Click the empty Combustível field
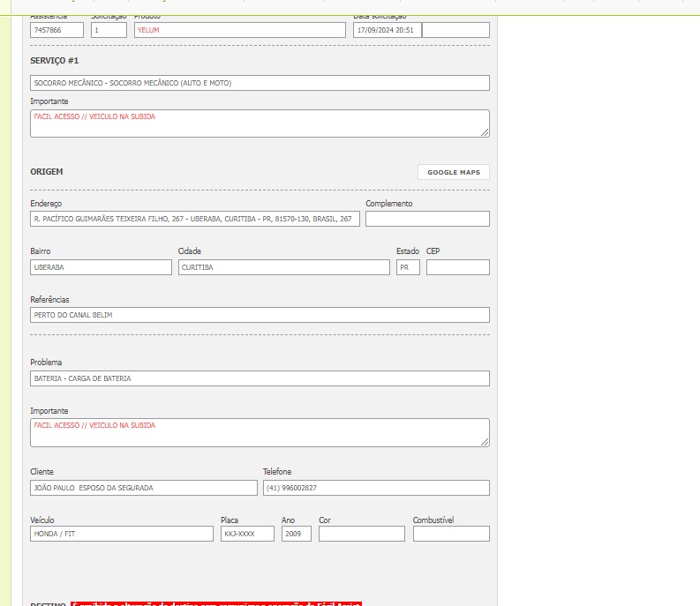Image resolution: width=700 pixels, height=606 pixels. pyautogui.click(x=451, y=534)
